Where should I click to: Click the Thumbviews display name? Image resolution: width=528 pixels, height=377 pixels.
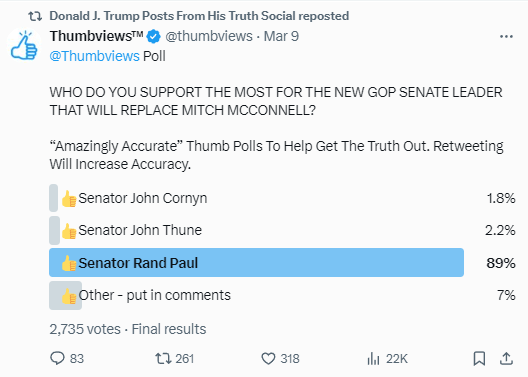click(x=96, y=36)
